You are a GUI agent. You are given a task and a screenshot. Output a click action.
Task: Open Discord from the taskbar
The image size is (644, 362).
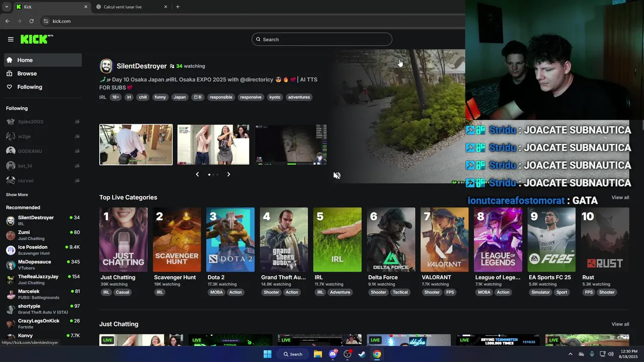tap(333, 354)
